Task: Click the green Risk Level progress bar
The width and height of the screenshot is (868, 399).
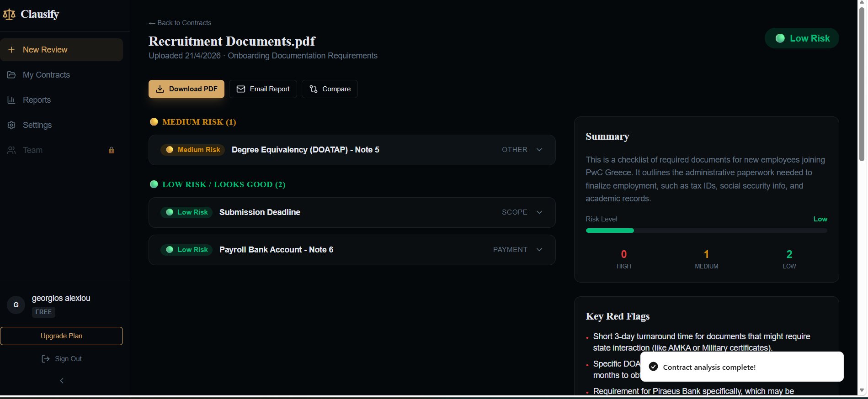Action: tap(610, 231)
